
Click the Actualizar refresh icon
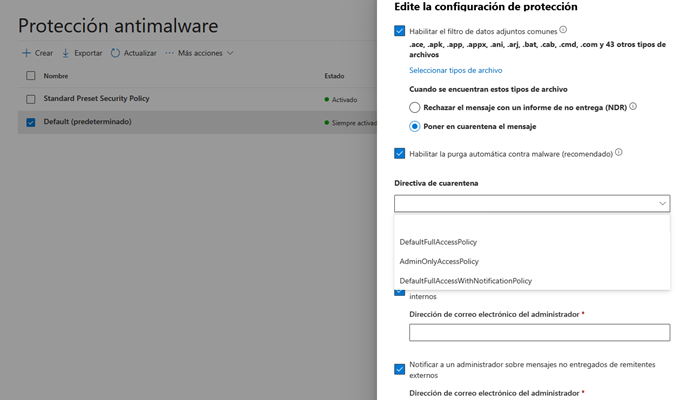coord(115,52)
